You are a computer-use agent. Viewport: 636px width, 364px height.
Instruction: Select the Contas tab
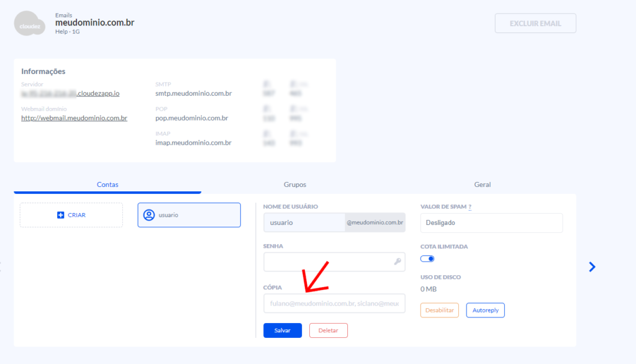click(107, 184)
